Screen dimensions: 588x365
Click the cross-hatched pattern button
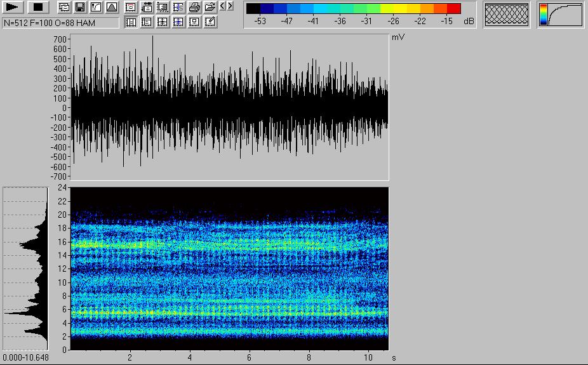pos(506,15)
